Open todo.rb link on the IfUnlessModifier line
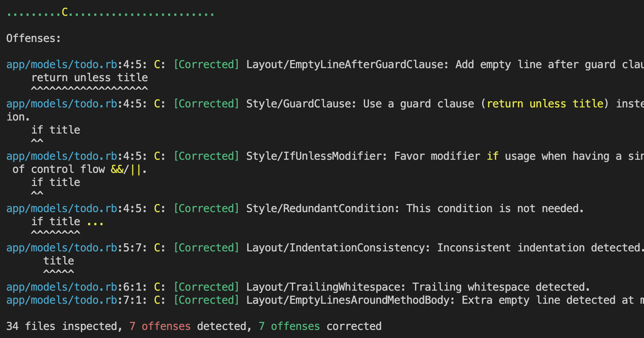This screenshot has height=338, width=644. click(62, 156)
